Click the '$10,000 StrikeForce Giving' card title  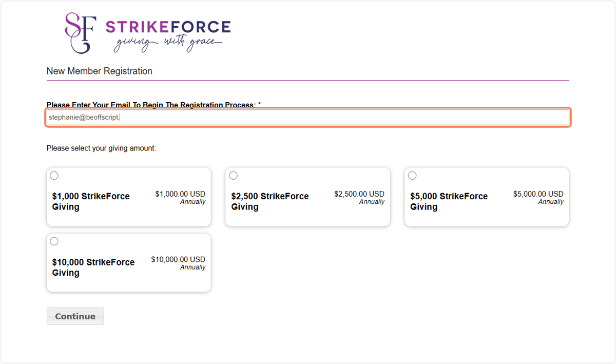pos(93,267)
